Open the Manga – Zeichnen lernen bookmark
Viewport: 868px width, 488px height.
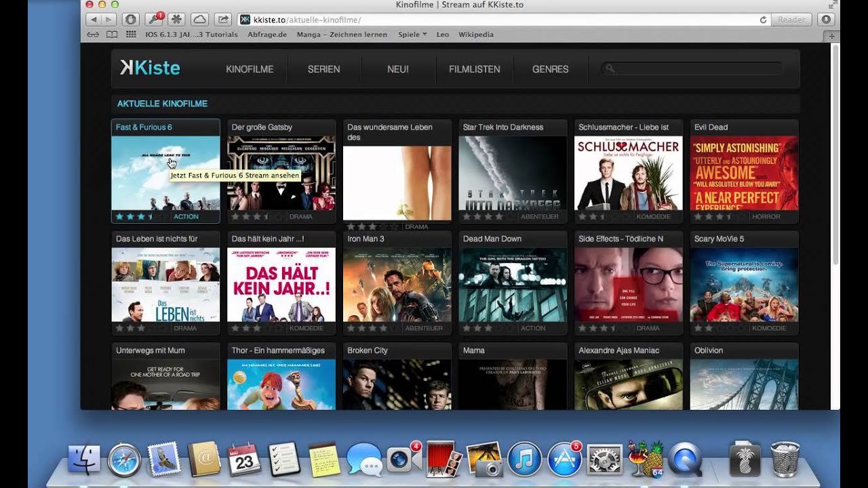point(342,35)
